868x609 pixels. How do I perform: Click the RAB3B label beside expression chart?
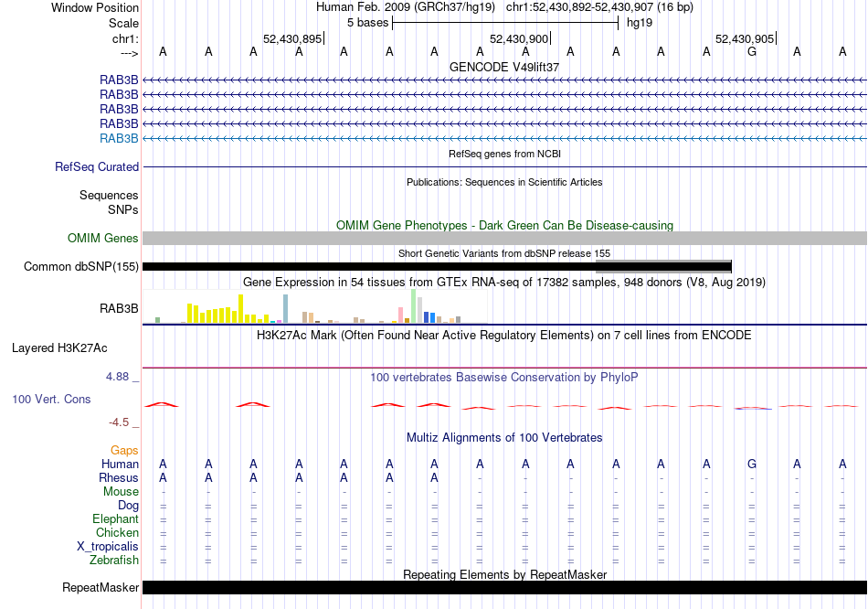point(119,309)
